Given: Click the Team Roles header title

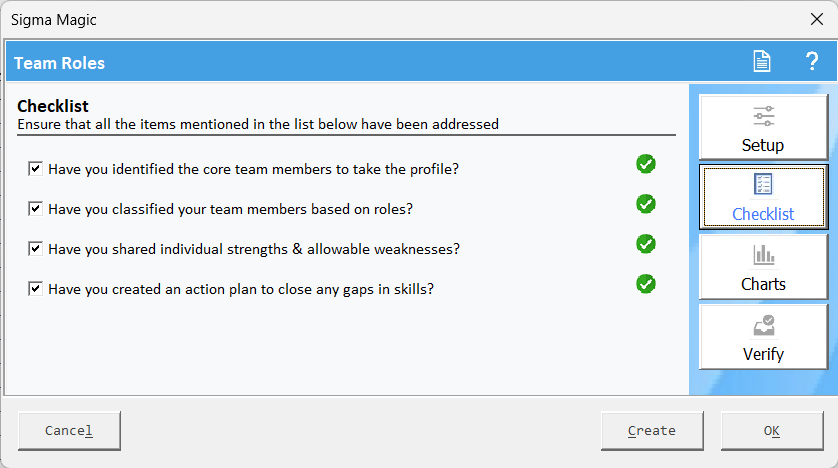Looking at the screenshot, I should (59, 63).
